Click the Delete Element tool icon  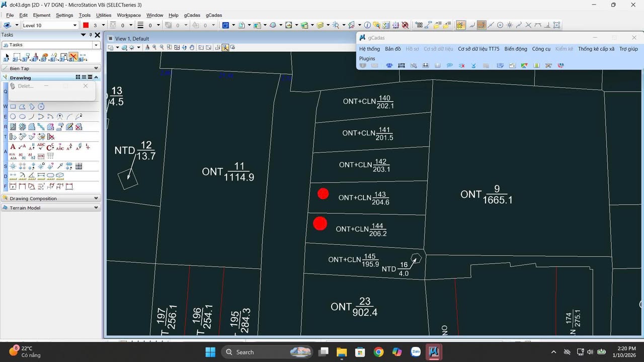coord(73,57)
